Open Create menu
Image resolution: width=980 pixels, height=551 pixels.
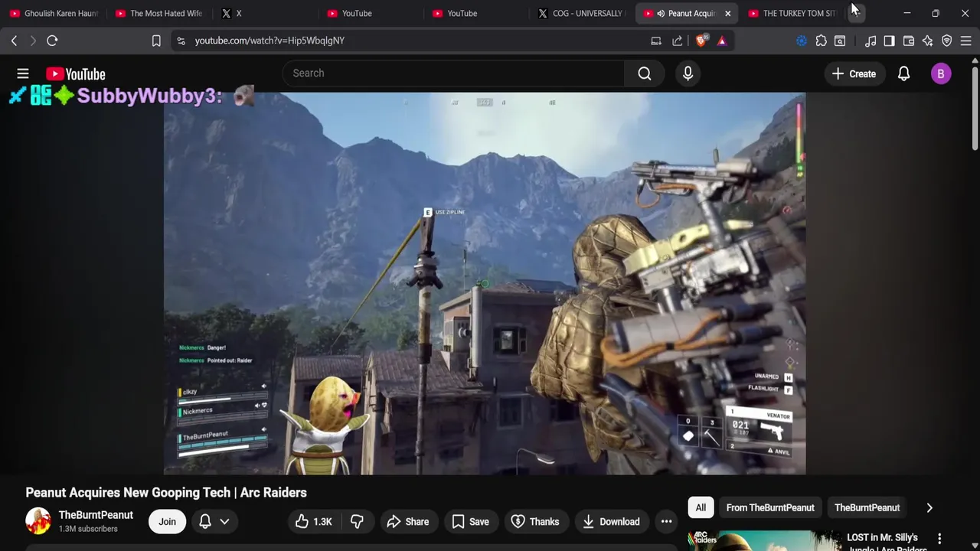pyautogui.click(x=854, y=73)
